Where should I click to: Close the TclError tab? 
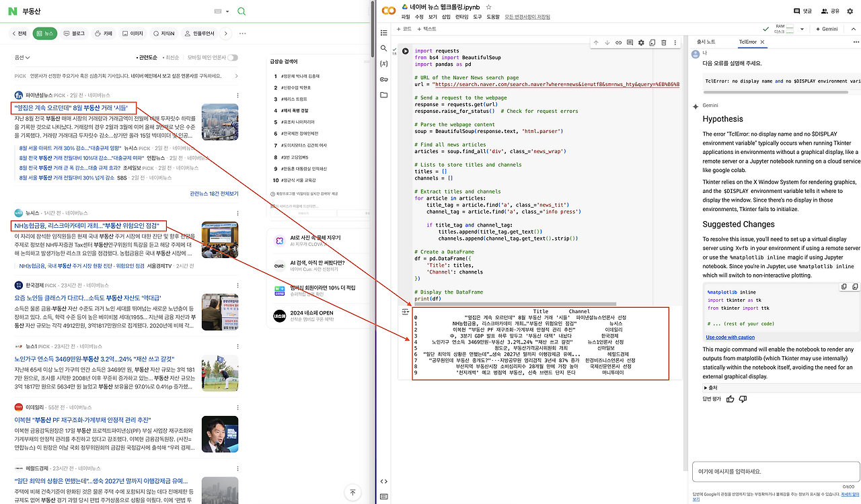(762, 42)
